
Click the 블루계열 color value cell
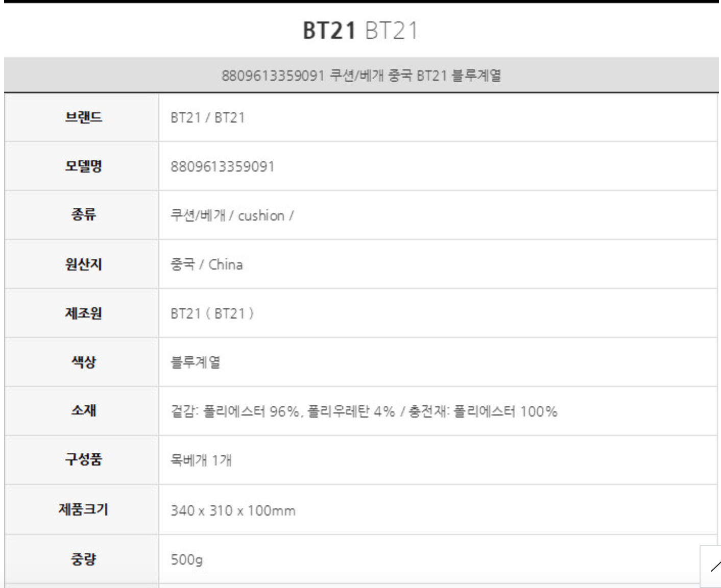tap(195, 362)
